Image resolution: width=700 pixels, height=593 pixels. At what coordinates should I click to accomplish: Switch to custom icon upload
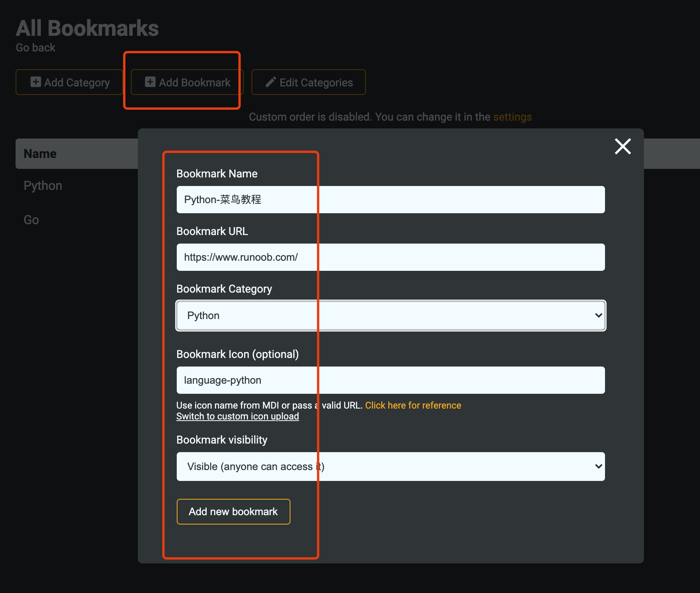coord(237,416)
